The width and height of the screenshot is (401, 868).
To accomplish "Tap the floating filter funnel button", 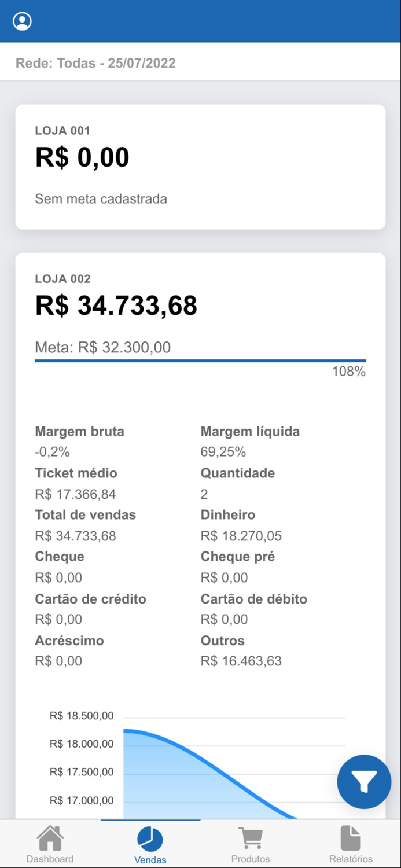I will [x=364, y=782].
